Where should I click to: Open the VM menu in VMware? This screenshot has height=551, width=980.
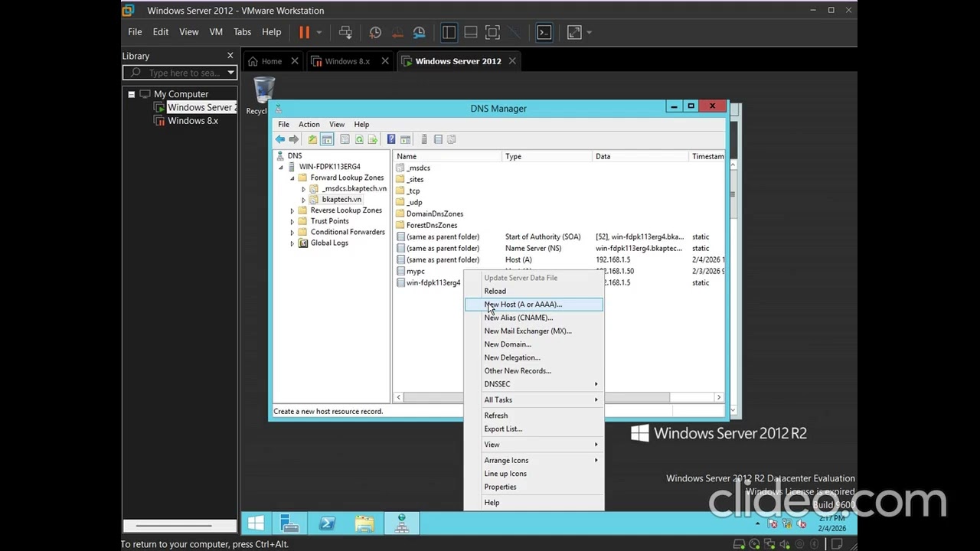[x=216, y=32]
